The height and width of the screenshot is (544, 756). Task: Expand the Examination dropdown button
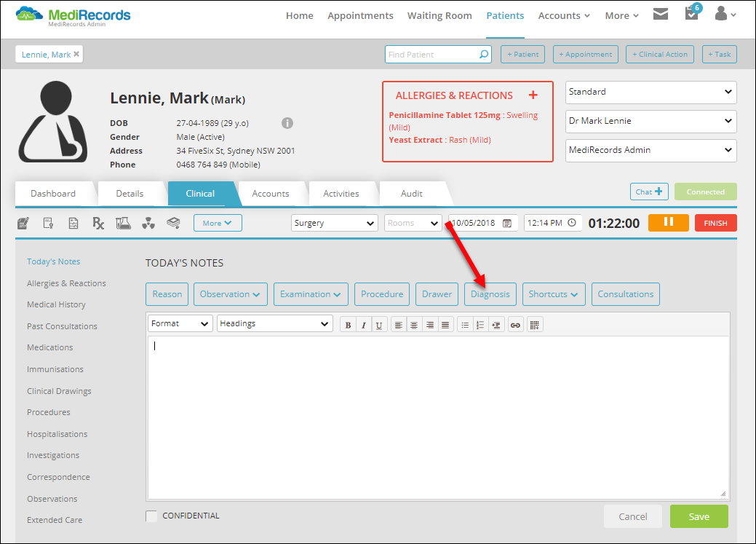tap(311, 294)
